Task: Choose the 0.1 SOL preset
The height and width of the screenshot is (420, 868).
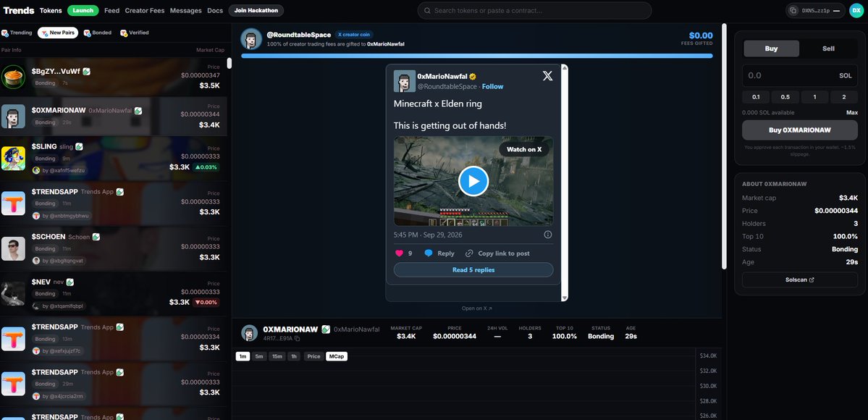Action: tap(757, 97)
